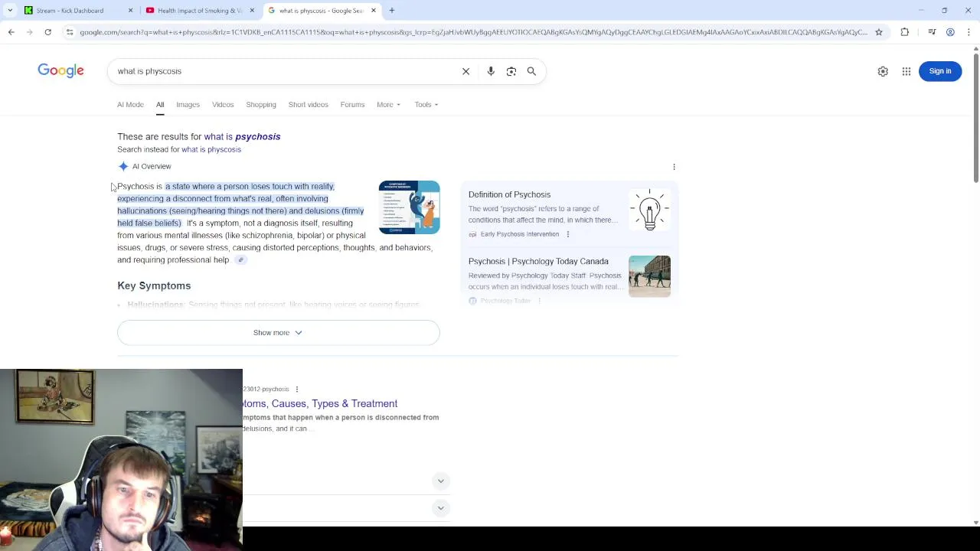
Task: Switch to Health Impact of Smoking tab
Action: coord(199,11)
